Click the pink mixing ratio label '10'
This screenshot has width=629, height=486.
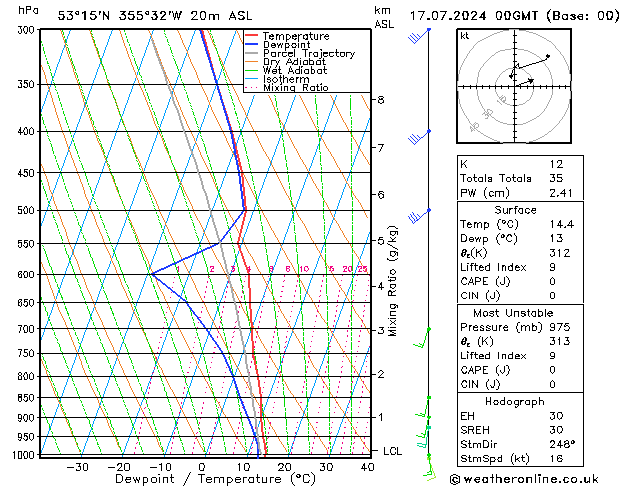click(x=304, y=269)
